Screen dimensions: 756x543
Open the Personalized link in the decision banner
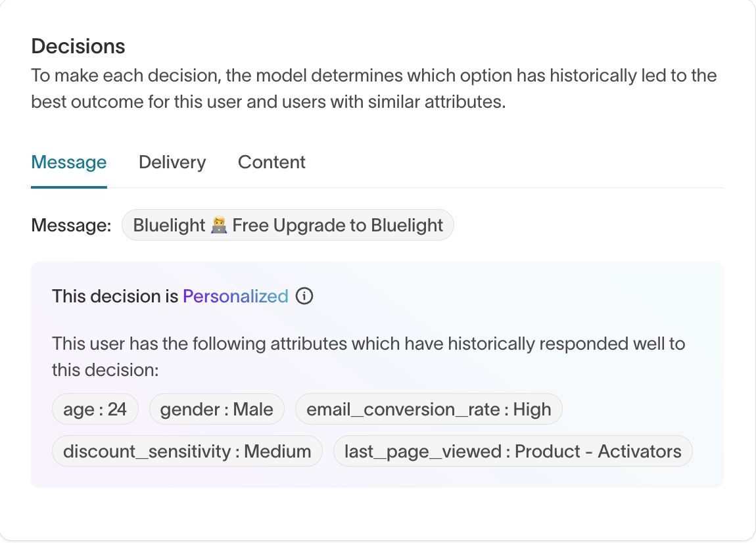tap(235, 296)
